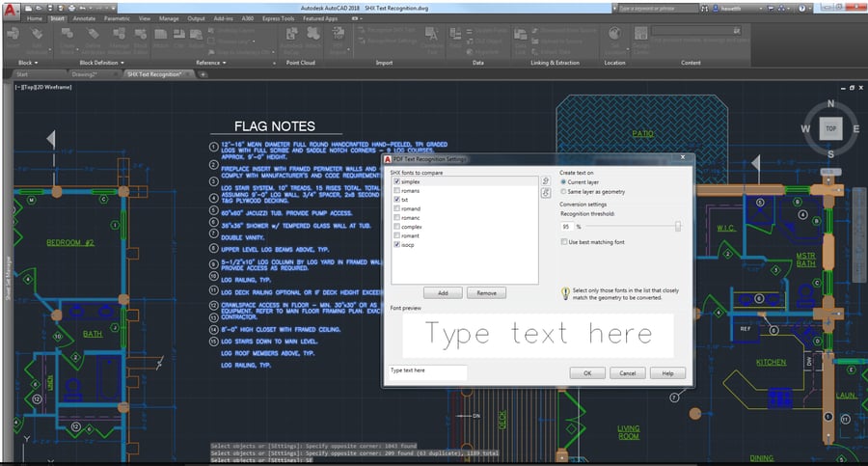
Task: Click the Plot printer icon in quick access toolbar
Action: [x=72, y=9]
